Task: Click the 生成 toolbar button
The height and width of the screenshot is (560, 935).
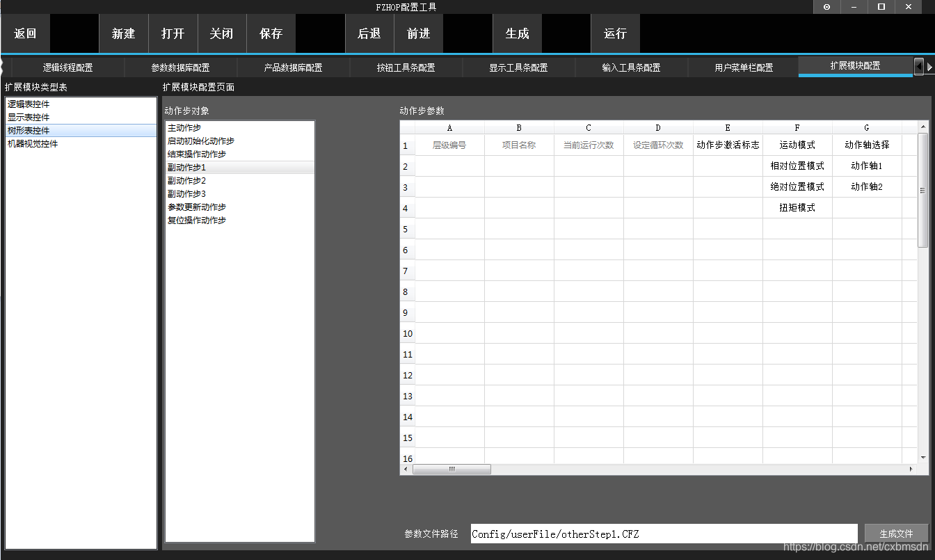Action: pyautogui.click(x=517, y=33)
